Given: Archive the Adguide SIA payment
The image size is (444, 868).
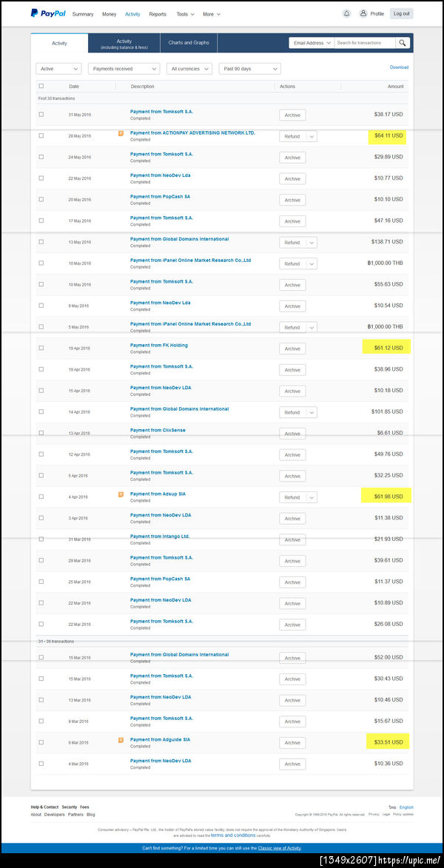Looking at the screenshot, I should [x=292, y=743].
